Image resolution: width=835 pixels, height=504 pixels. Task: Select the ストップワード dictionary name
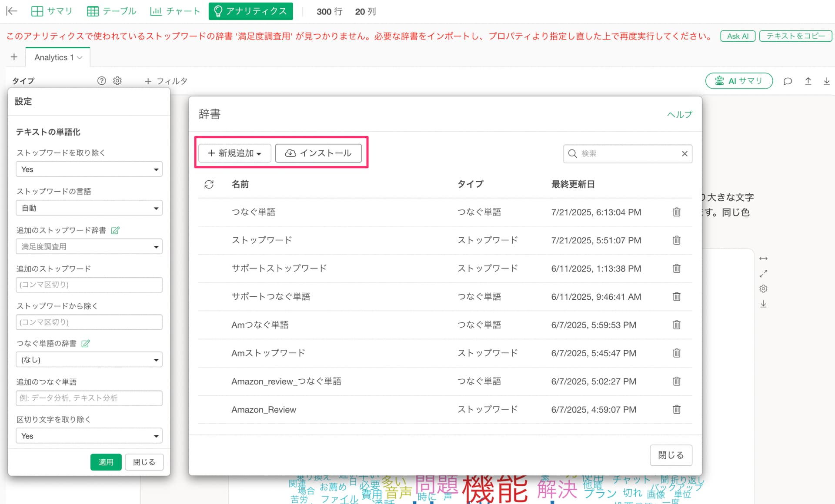point(262,240)
